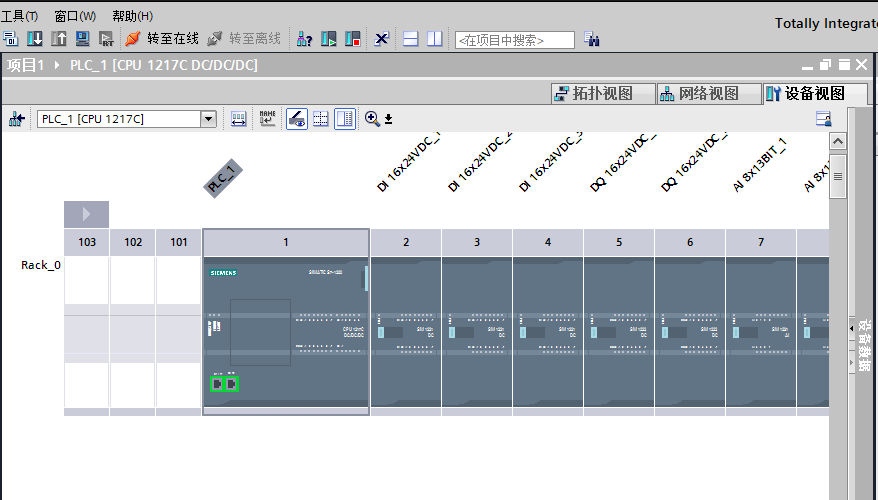Select slot 7 header
The image size is (878, 500).
(761, 242)
